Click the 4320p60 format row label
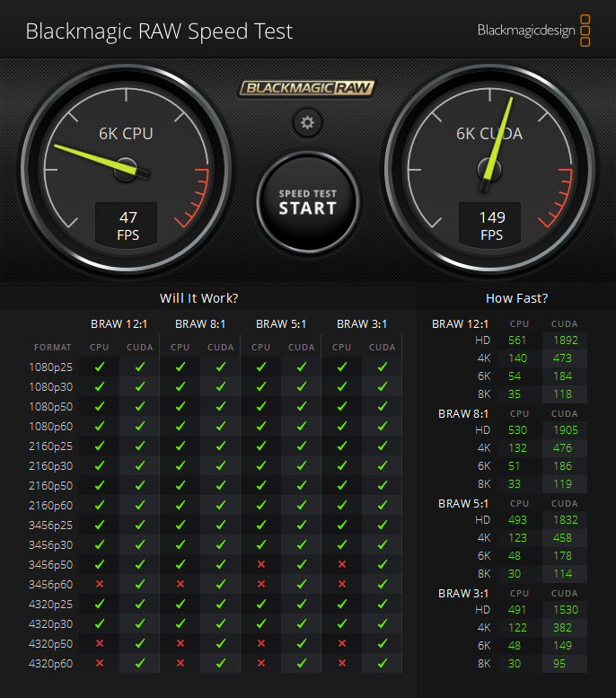This screenshot has height=698, width=616. [x=51, y=664]
